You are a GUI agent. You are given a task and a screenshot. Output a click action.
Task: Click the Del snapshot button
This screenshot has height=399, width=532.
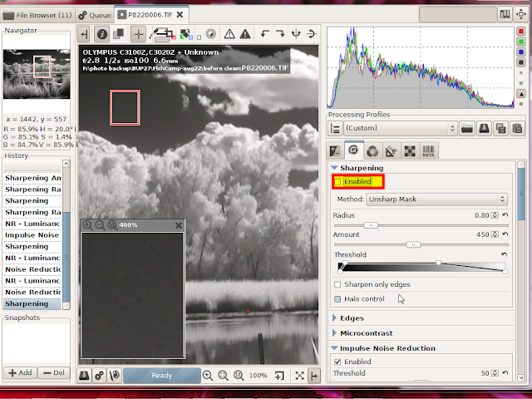[53, 372]
